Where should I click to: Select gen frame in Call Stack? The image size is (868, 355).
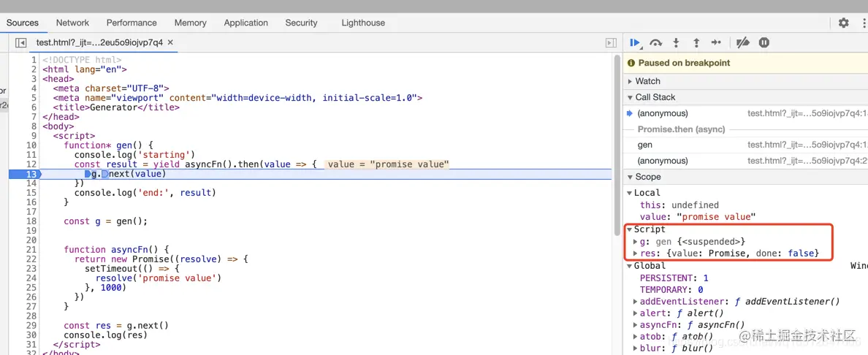(x=745, y=145)
